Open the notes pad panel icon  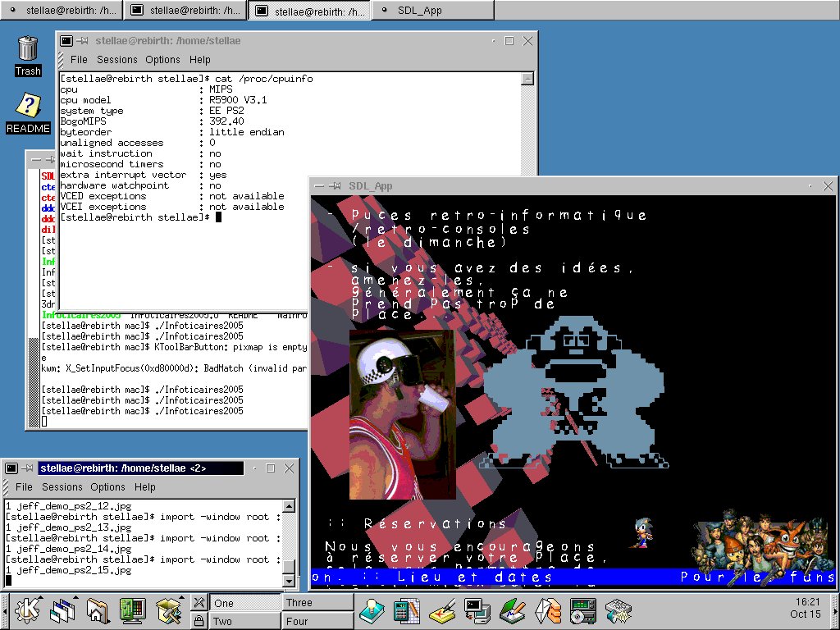pyautogui.click(x=442, y=610)
